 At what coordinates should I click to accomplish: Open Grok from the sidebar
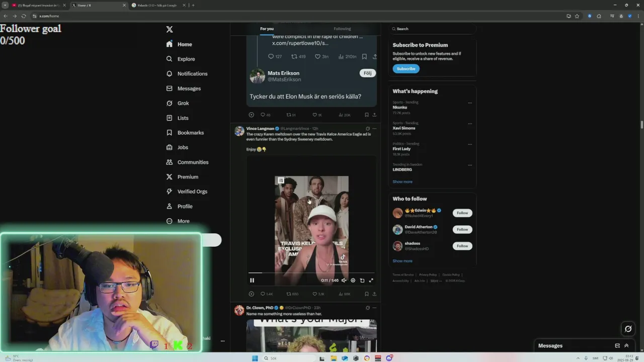pyautogui.click(x=178, y=103)
